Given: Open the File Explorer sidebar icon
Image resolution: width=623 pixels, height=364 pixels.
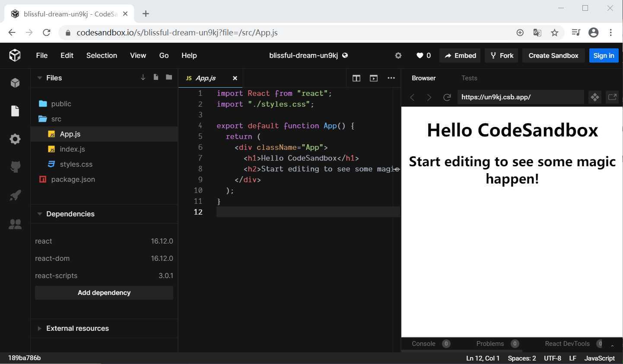Looking at the screenshot, I should [15, 111].
